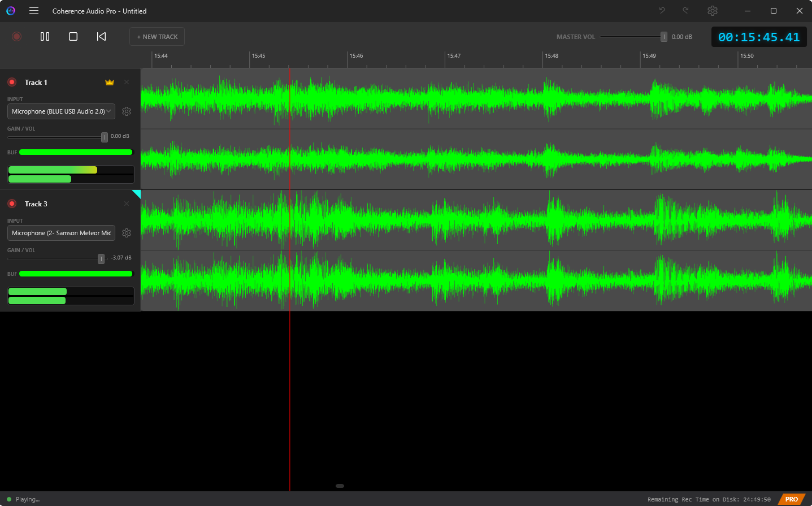Open Track 1 input device dropdown

(x=61, y=111)
